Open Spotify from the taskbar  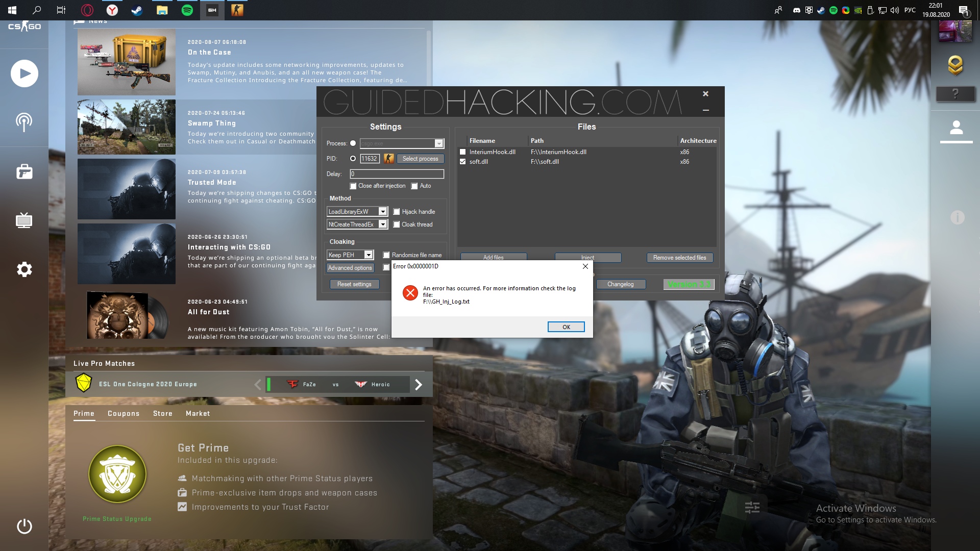pyautogui.click(x=187, y=10)
